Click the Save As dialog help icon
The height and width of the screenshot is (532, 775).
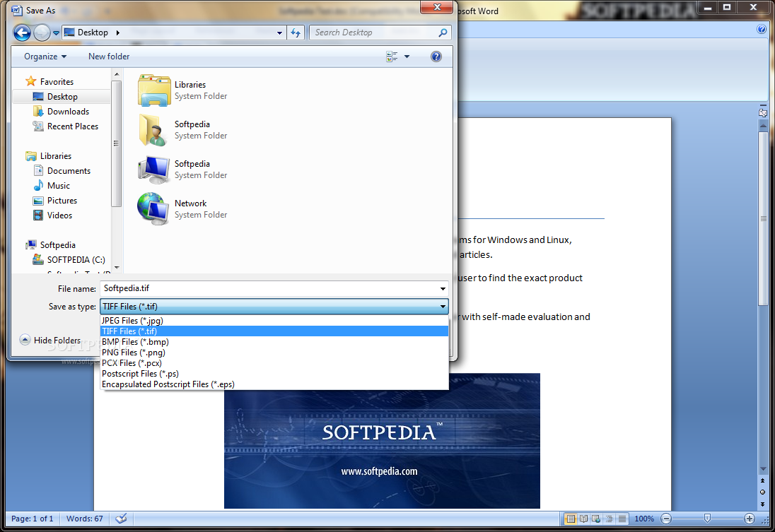(x=436, y=57)
